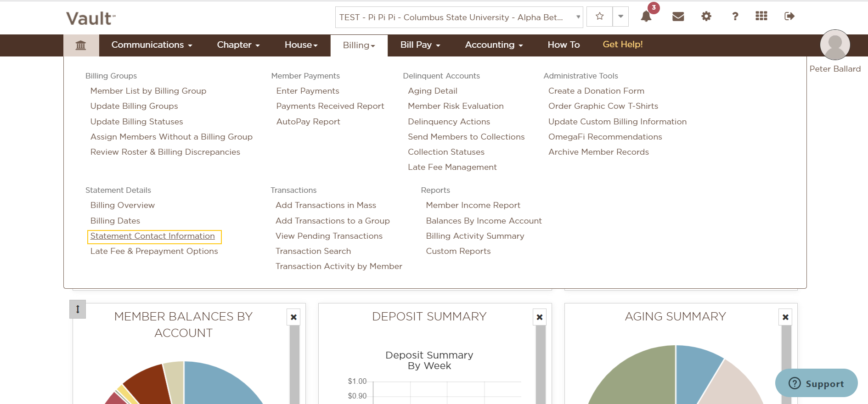Open the apps grid icon
The image size is (868, 404).
tap(761, 16)
